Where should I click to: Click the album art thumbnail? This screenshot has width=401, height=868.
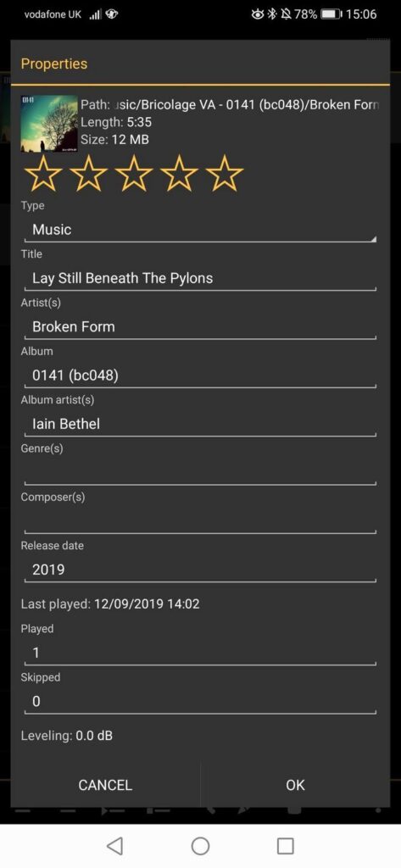(48, 123)
